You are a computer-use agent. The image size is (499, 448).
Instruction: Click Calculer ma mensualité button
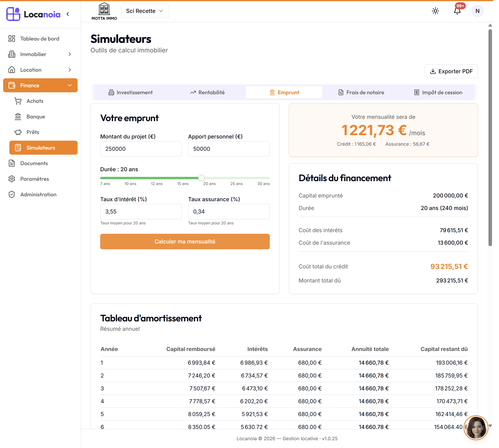pos(185,242)
